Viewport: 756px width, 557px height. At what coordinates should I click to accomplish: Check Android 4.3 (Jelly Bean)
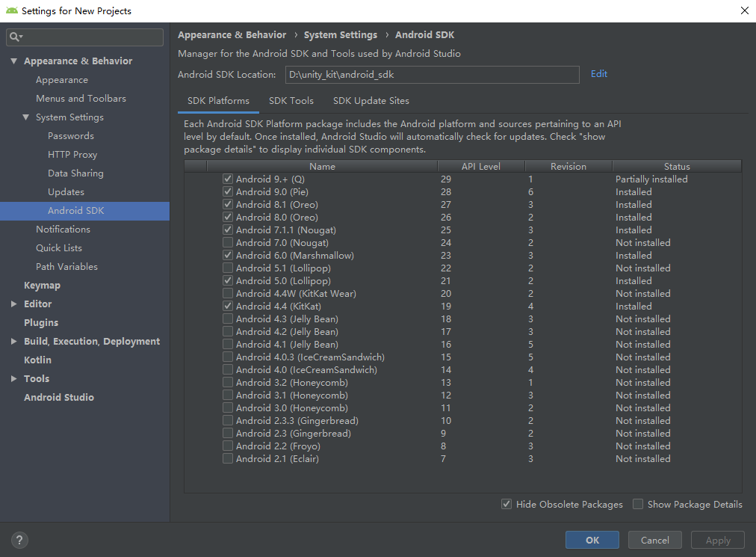(x=228, y=319)
